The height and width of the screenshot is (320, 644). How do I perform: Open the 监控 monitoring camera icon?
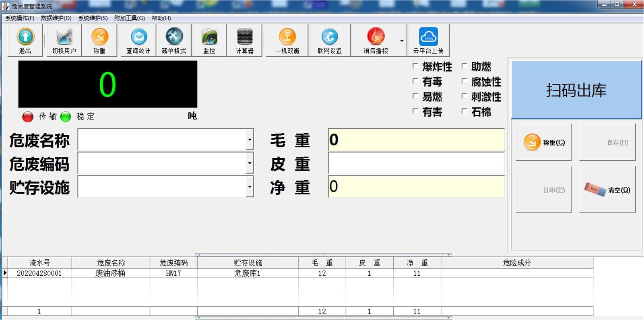pyautogui.click(x=209, y=40)
